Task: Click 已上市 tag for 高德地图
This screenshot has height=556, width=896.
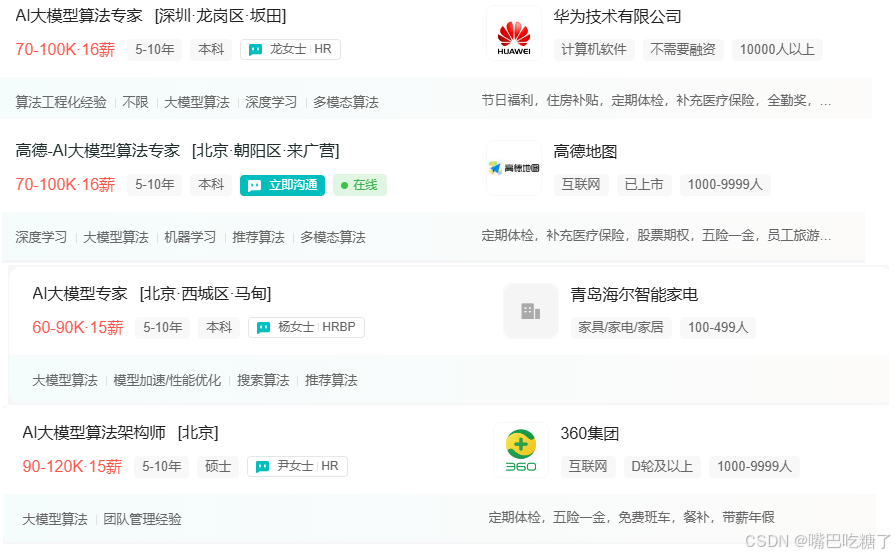Action: pyautogui.click(x=644, y=185)
